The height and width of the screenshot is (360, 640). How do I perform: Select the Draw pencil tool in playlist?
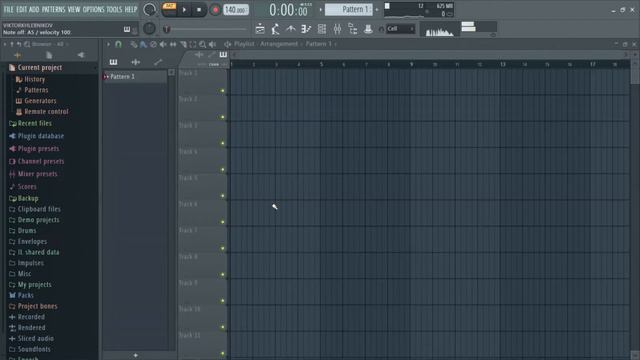[x=134, y=44]
